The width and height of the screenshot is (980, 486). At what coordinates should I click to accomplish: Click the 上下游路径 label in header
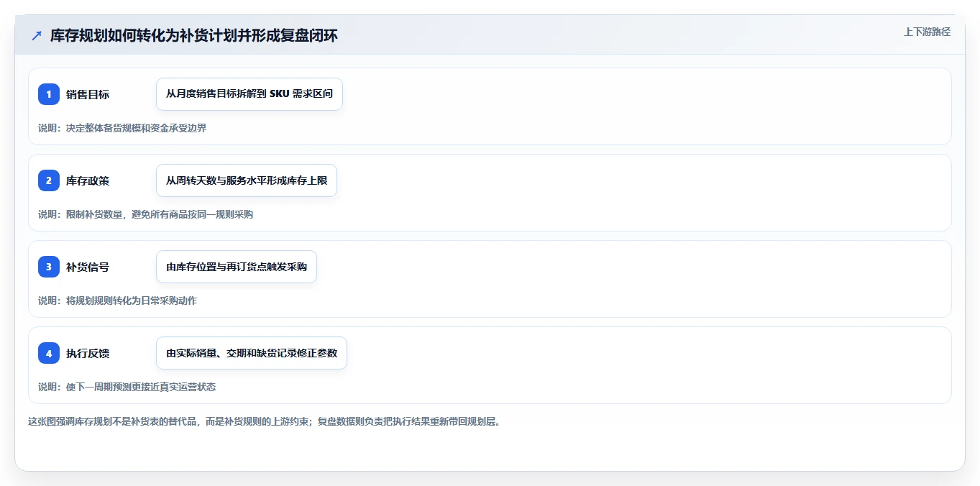(927, 32)
